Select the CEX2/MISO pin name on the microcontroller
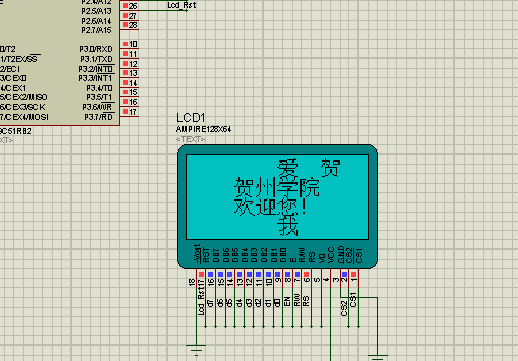Viewport: 518px width, 361px height. click(24, 97)
